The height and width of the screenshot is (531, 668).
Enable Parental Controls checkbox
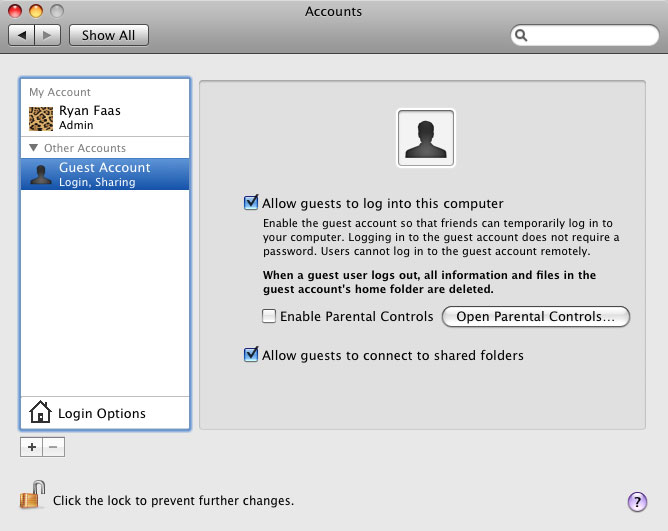click(x=269, y=317)
